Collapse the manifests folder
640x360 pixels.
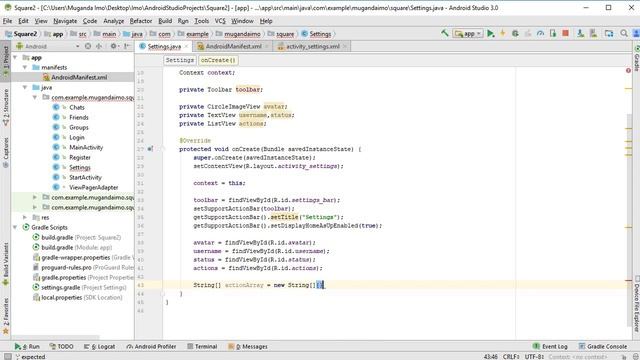[25, 67]
